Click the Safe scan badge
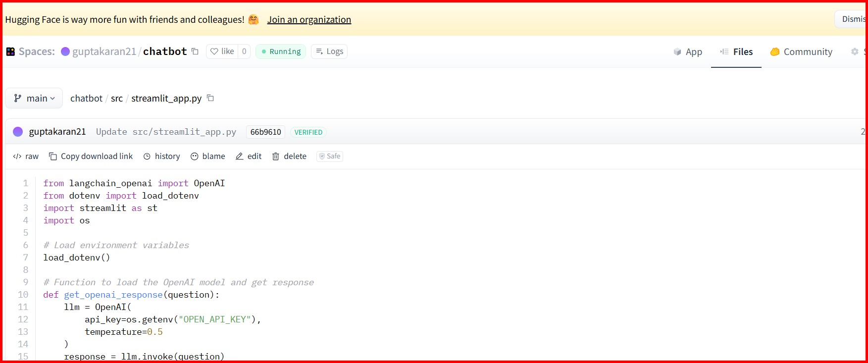 330,156
